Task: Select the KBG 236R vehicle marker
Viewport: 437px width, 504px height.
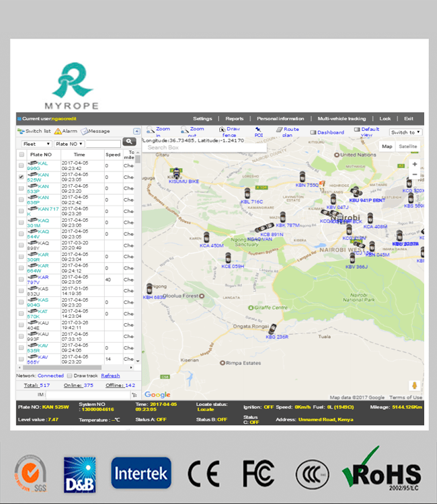Action: click(x=273, y=329)
